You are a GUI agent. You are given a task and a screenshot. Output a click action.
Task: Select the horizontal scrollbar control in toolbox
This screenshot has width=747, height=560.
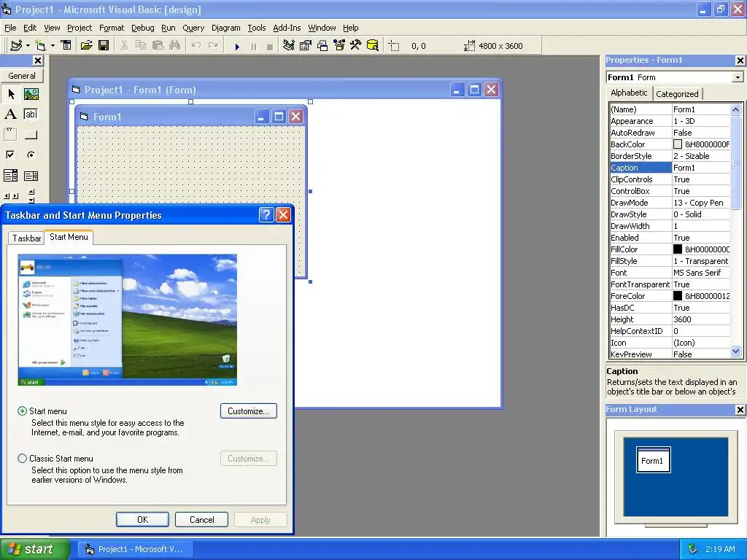coord(11,195)
